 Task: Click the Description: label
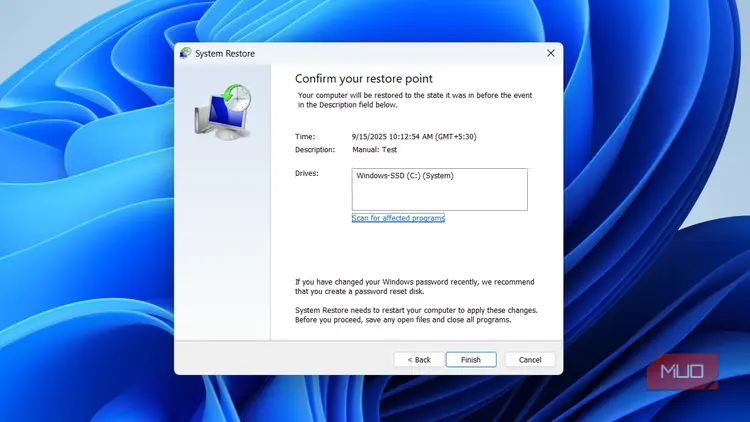pyautogui.click(x=315, y=149)
